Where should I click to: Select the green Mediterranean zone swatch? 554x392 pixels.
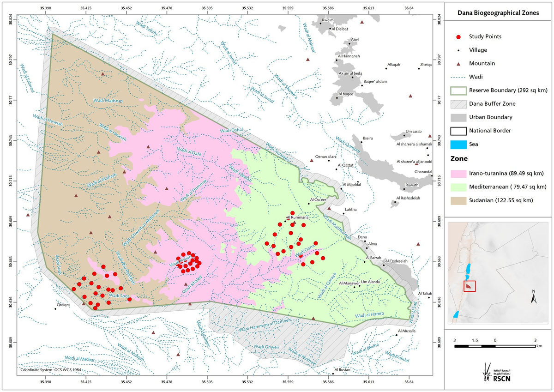pyautogui.click(x=458, y=187)
